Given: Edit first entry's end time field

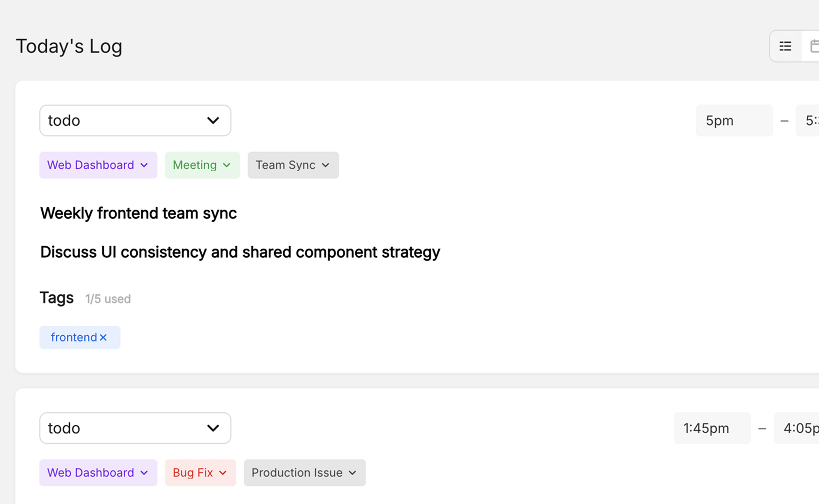Looking at the screenshot, I should (x=809, y=120).
